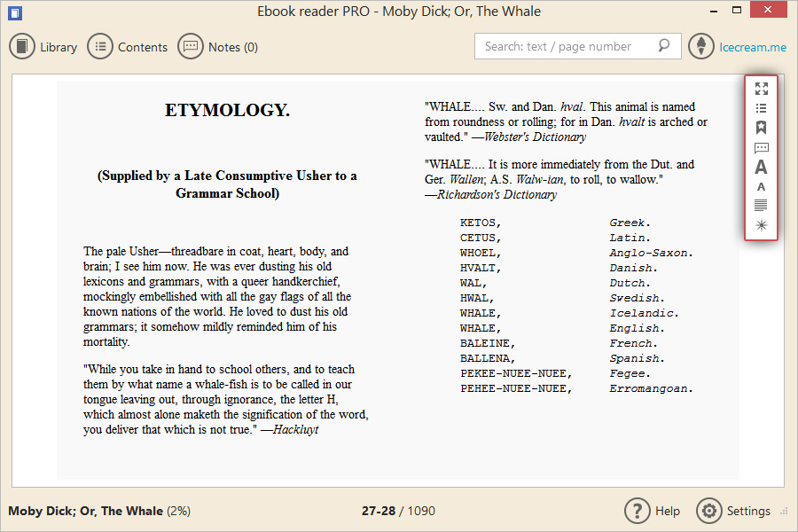Open the Notes (0) panel
This screenshot has width=798, height=532.
(x=218, y=47)
